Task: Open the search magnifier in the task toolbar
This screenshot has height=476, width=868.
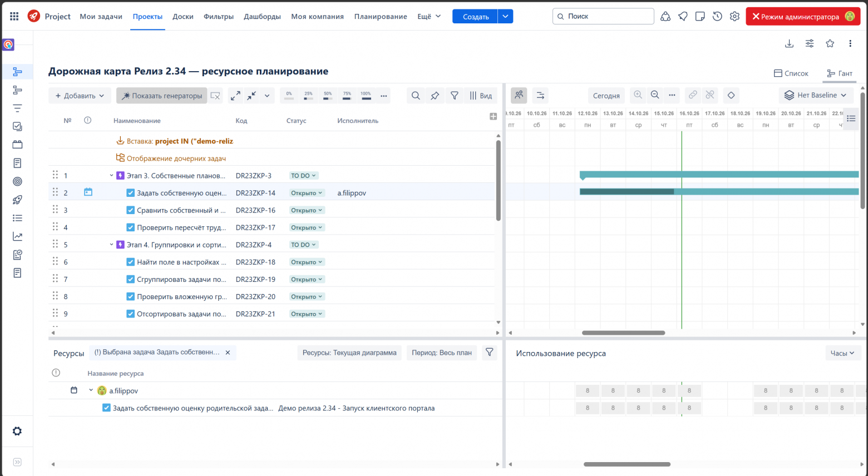Action: coord(416,96)
